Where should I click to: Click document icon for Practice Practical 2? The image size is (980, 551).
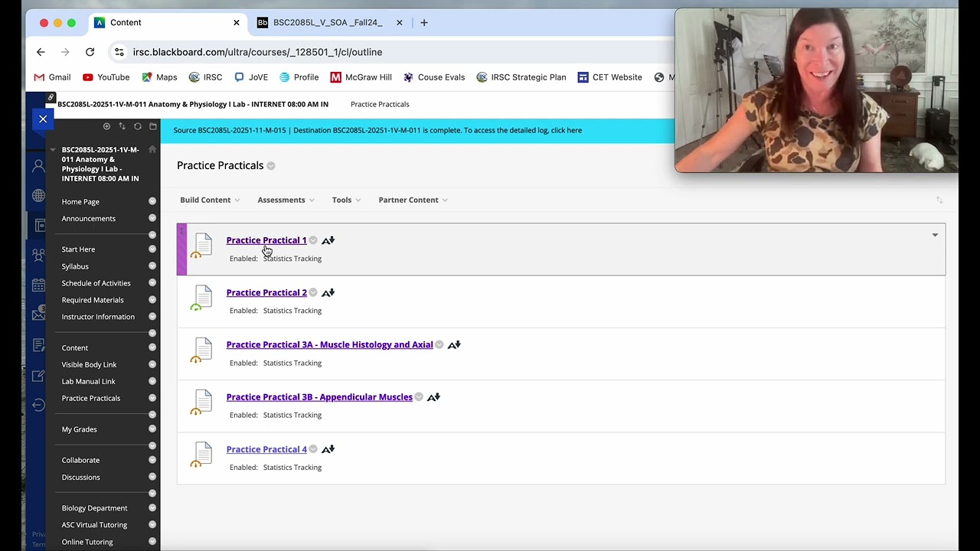click(x=203, y=297)
